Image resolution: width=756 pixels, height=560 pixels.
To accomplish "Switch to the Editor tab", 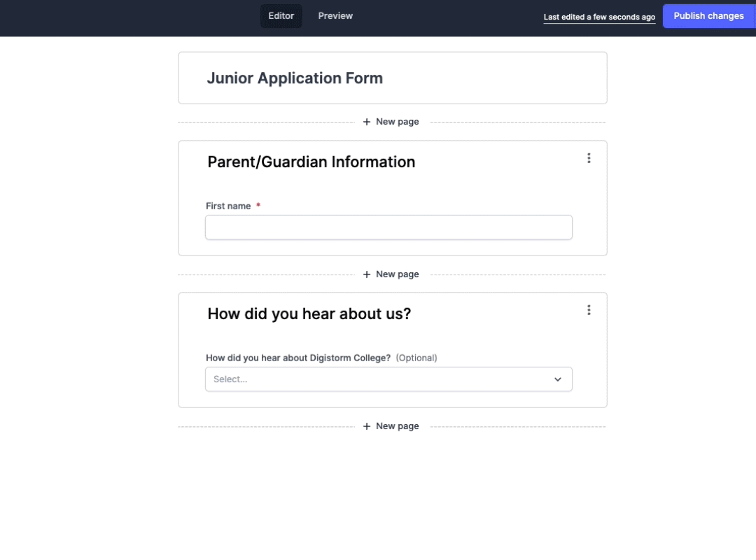I will click(x=281, y=16).
